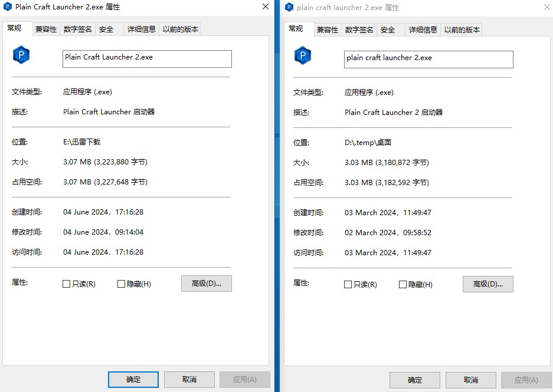Click 高级(D)... button in right window
553x392 pixels.
tap(487, 284)
